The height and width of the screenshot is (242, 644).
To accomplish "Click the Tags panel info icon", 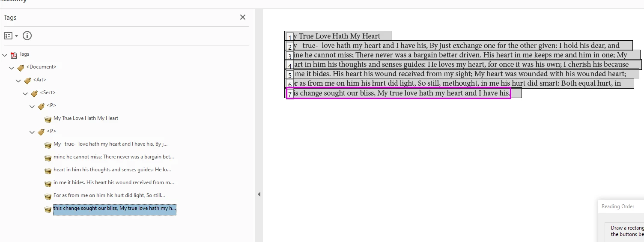I will pyautogui.click(x=27, y=36).
